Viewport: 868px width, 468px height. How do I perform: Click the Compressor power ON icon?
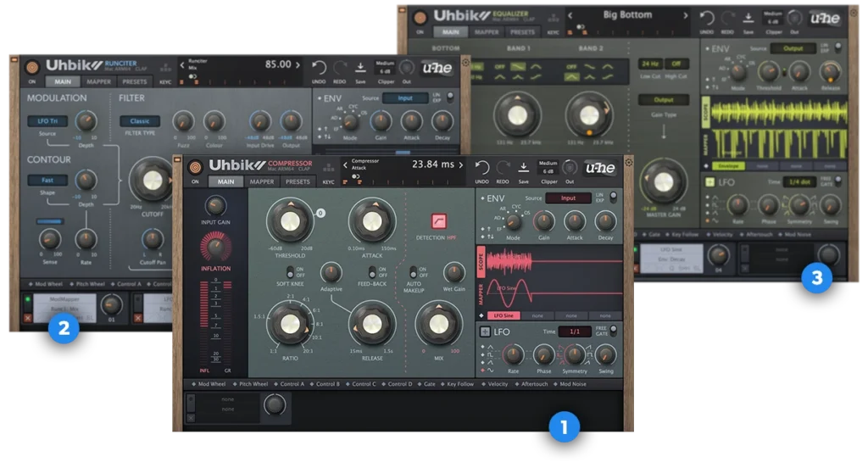coord(195,166)
